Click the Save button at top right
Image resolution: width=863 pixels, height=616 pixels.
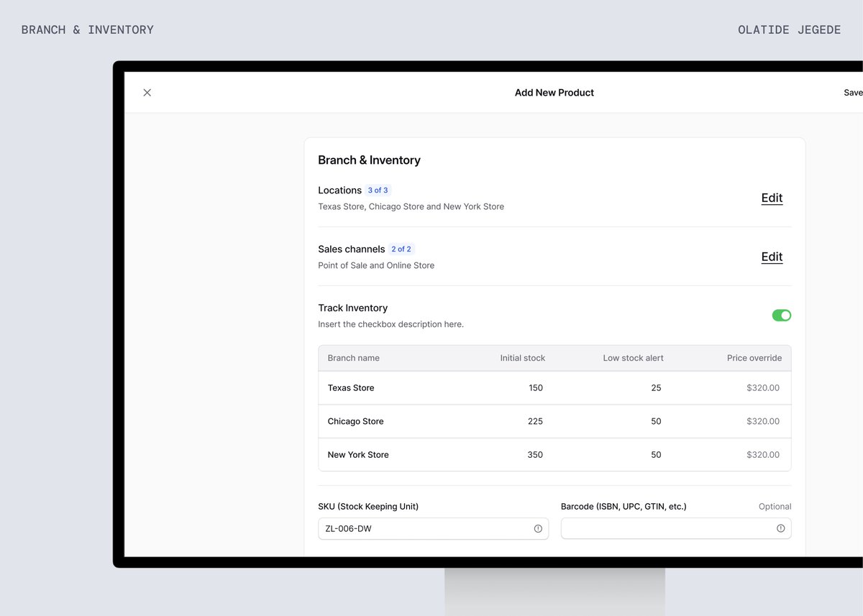coord(853,93)
